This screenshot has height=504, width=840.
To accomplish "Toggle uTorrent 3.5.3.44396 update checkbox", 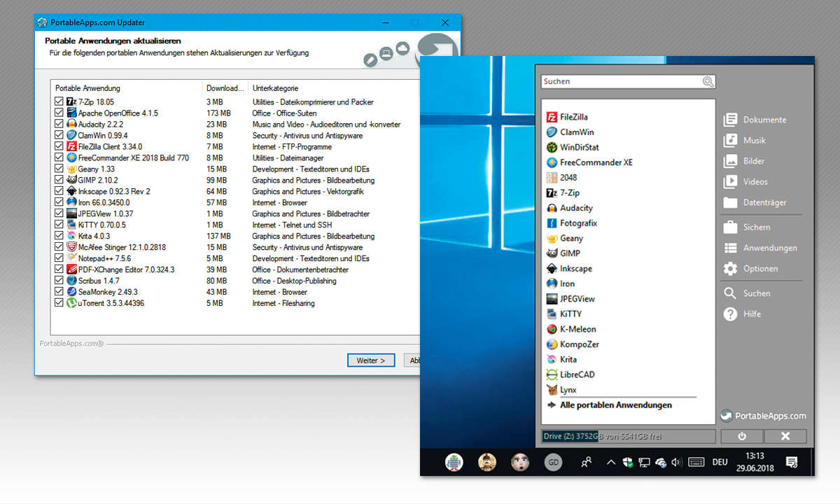I will 59,303.
